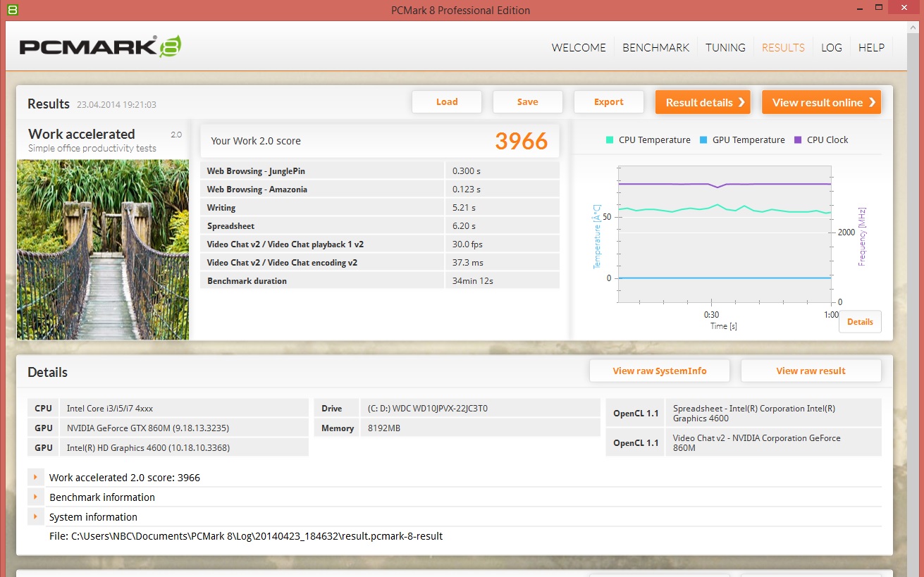View raw result
The image size is (924, 577).
pos(811,371)
